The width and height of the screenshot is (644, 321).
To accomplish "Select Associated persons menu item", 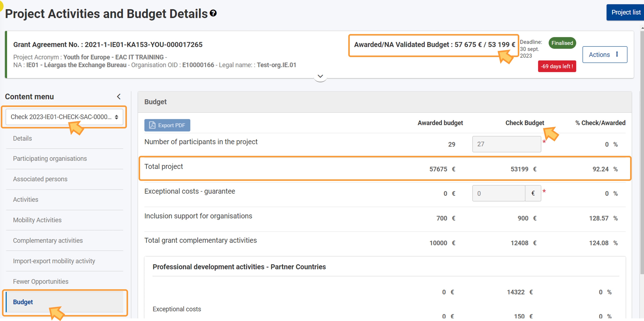I will tap(40, 179).
